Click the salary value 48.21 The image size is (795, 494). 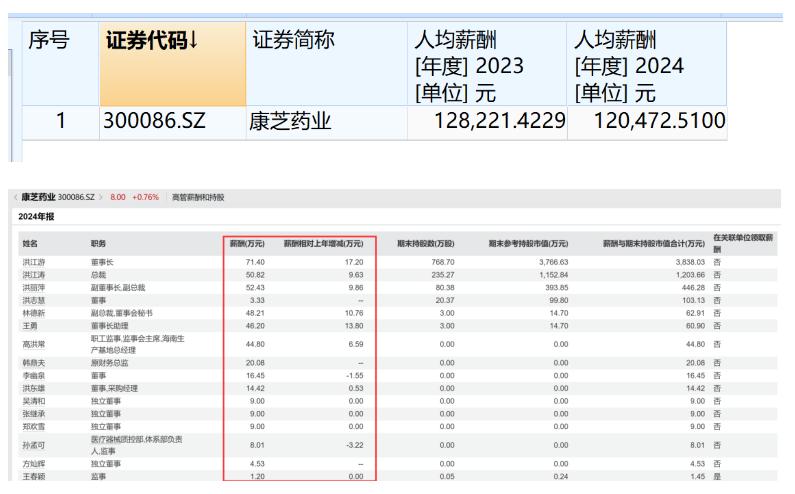coord(255,313)
